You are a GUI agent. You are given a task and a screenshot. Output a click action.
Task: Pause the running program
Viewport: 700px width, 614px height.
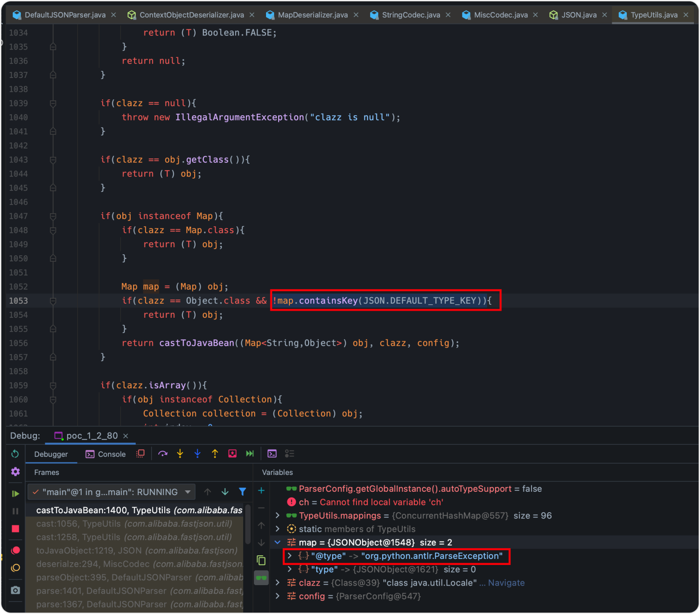click(x=15, y=511)
